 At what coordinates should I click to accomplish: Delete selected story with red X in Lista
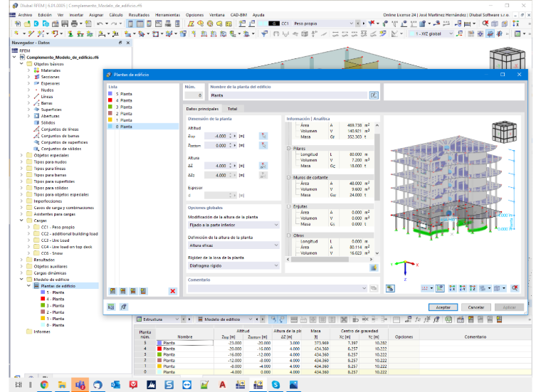[172, 291]
